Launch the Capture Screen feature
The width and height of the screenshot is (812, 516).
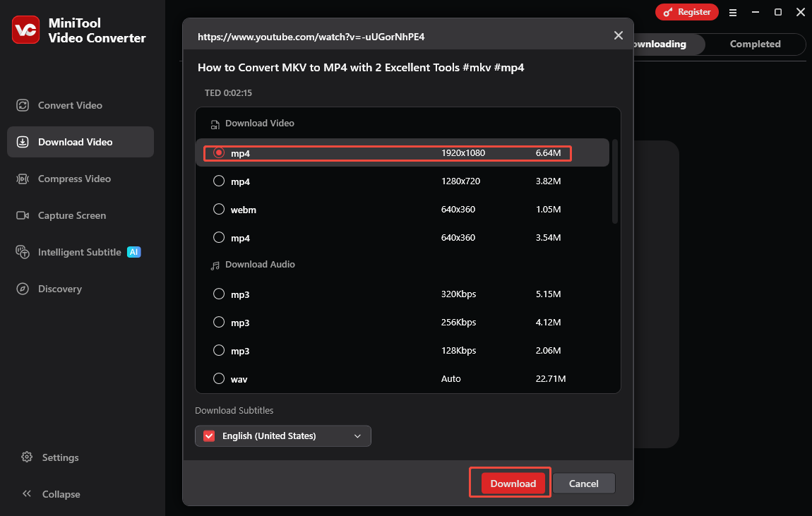(x=71, y=215)
